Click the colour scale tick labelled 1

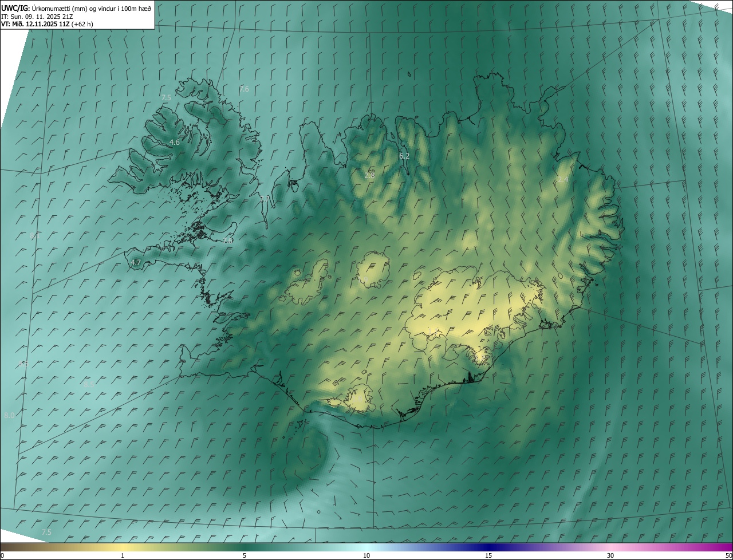[x=123, y=555]
